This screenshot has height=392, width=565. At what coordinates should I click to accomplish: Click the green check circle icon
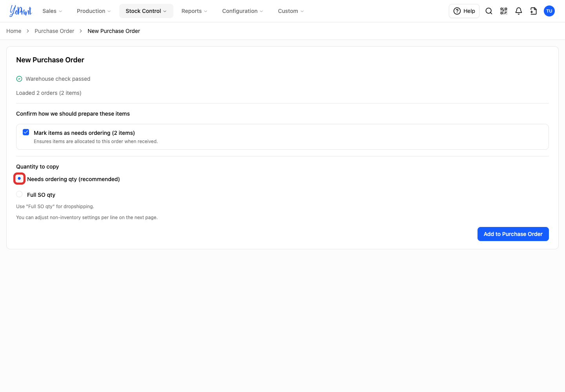click(19, 79)
